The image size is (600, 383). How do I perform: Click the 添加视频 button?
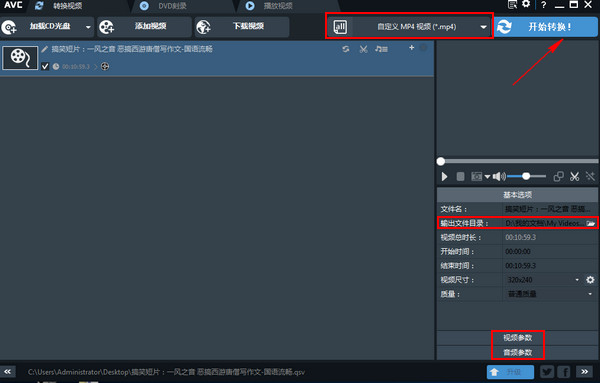(144, 27)
